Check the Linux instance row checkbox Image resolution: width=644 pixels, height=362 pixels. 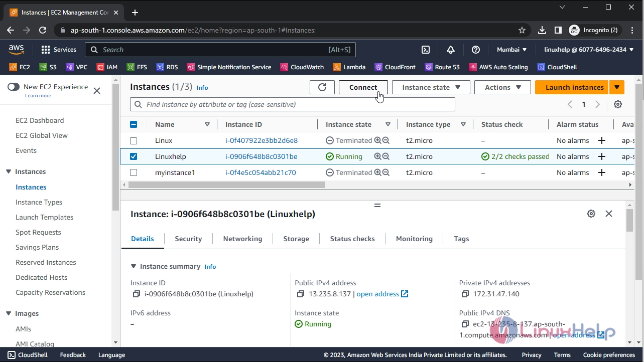click(x=134, y=140)
